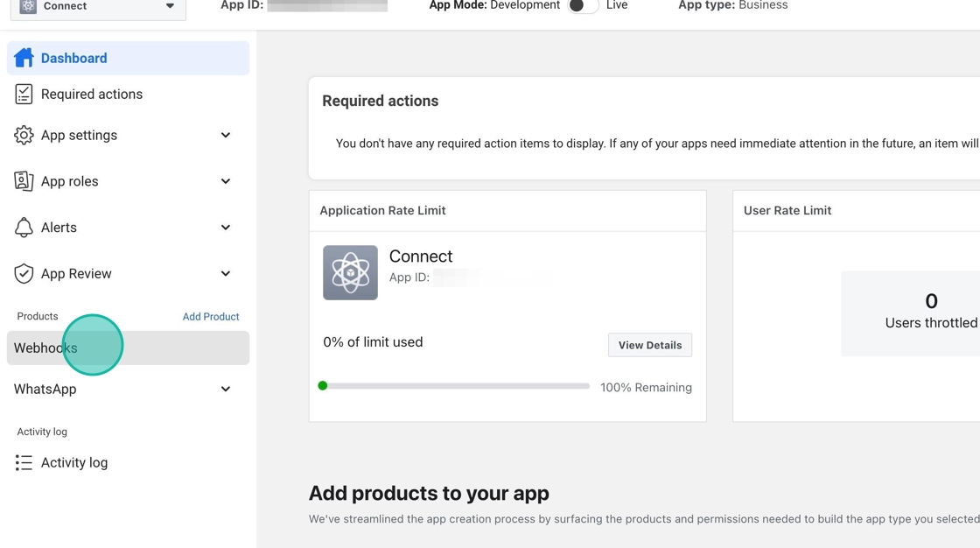Toggle App Mode from Development to Live
The width and height of the screenshot is (980, 548).
pos(583,6)
